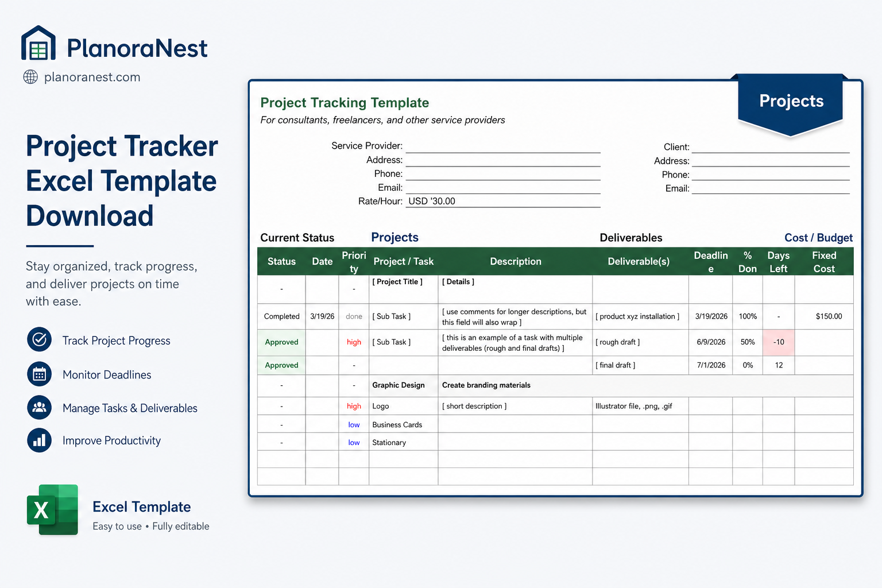The image size is (882, 588).
Task: Click the Client name input line
Action: pyautogui.click(x=771, y=147)
